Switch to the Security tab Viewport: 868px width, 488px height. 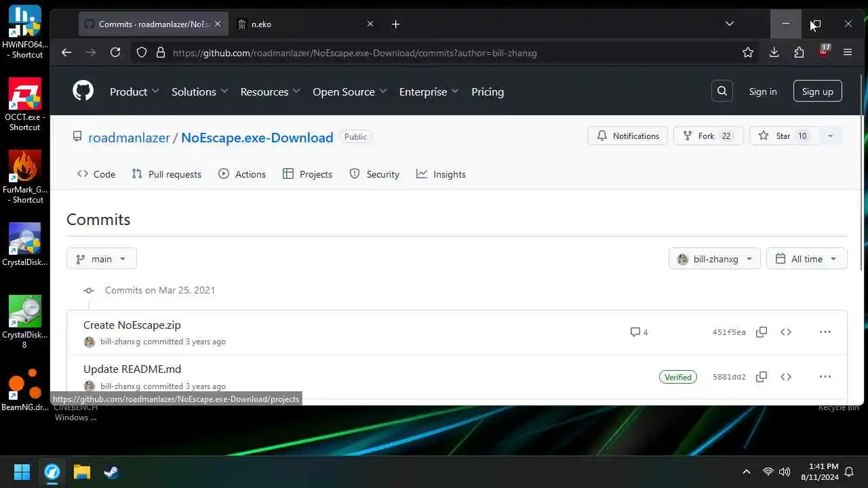[x=374, y=174]
